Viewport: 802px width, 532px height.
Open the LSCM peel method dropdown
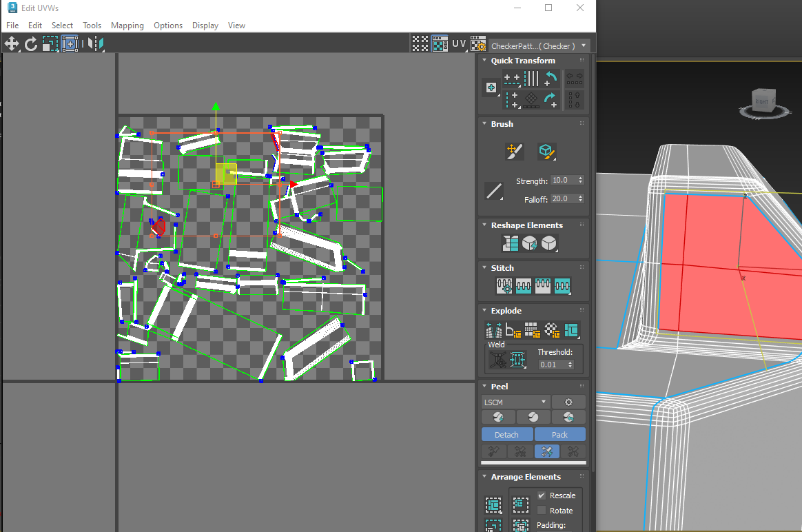point(515,402)
